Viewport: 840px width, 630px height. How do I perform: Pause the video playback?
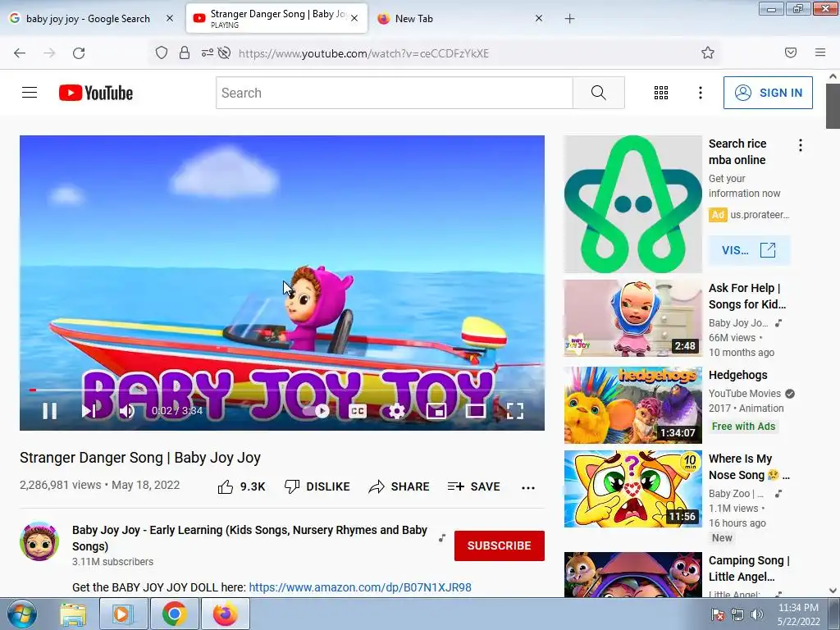point(49,411)
